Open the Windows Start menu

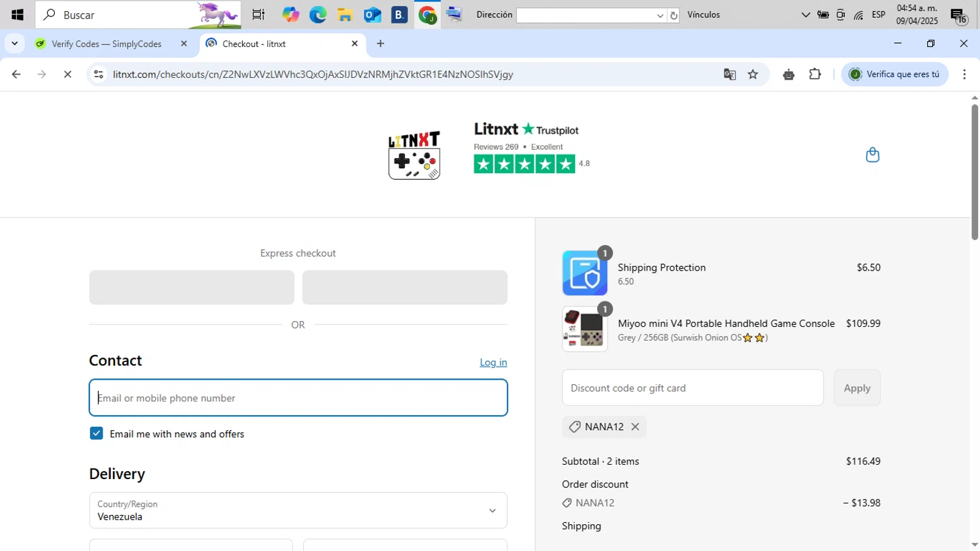[18, 14]
